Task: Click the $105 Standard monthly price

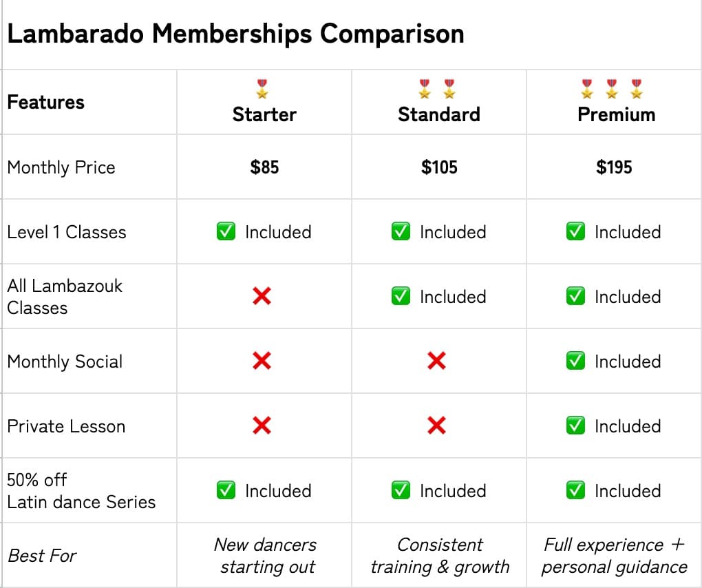Action: coord(439,167)
